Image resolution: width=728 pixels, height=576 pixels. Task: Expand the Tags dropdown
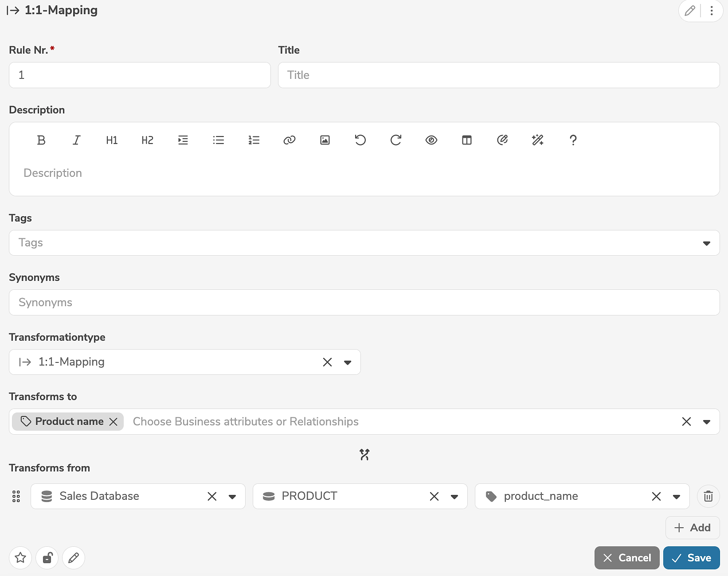706,243
